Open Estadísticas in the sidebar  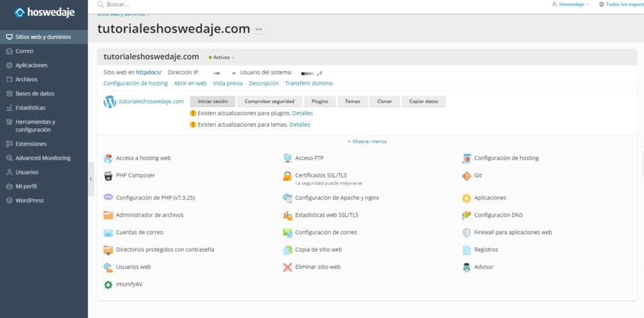[43, 108]
